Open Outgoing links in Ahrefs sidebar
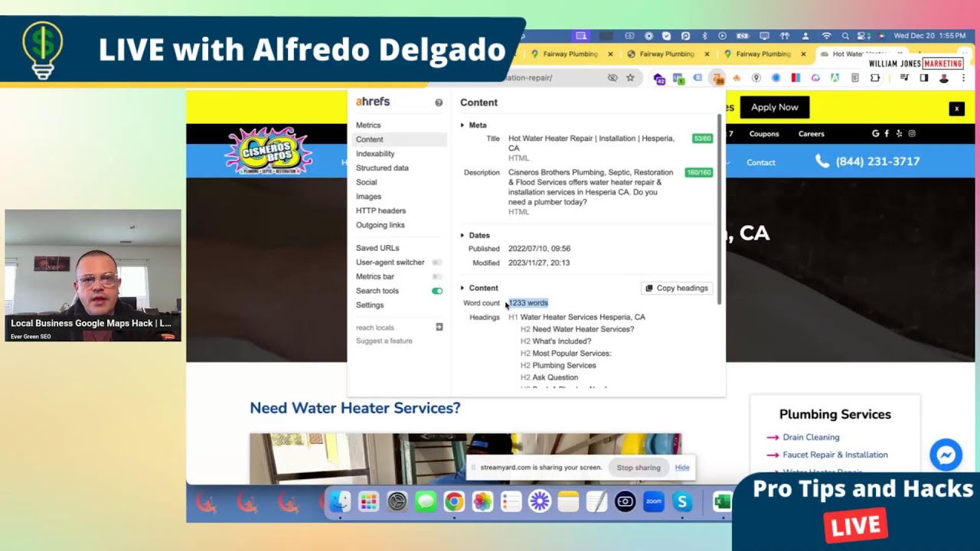This screenshot has height=551, width=980. (380, 225)
